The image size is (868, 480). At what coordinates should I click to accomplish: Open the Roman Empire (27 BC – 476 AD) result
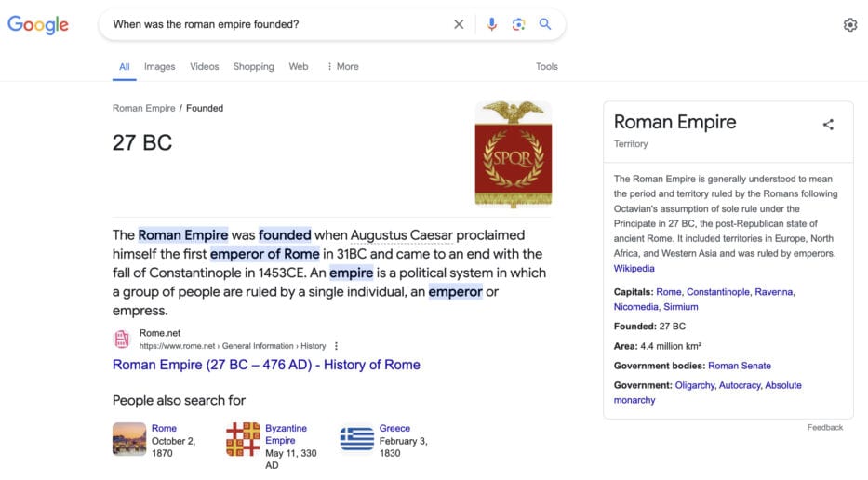266,365
